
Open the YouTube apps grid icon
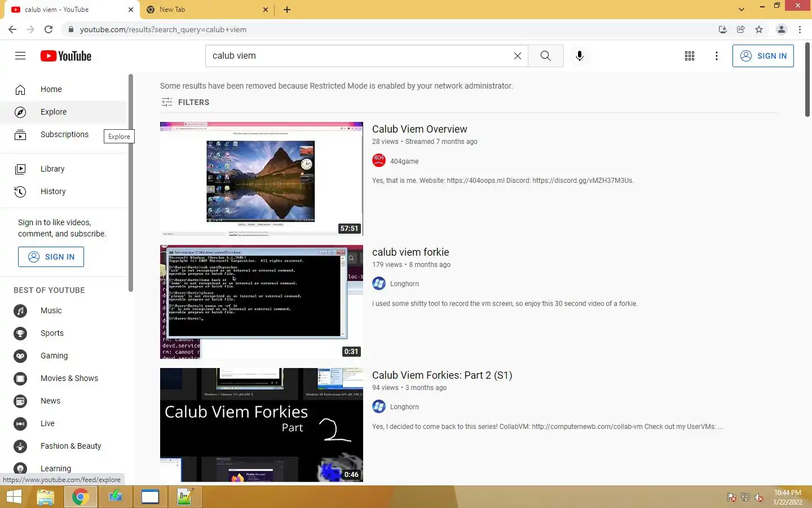pyautogui.click(x=689, y=56)
